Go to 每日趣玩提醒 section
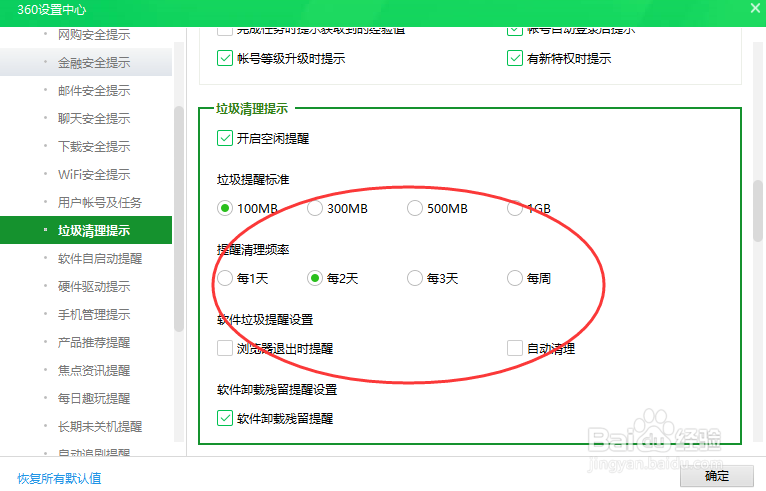Image resolution: width=766 pixels, height=491 pixels. pyautogui.click(x=94, y=398)
